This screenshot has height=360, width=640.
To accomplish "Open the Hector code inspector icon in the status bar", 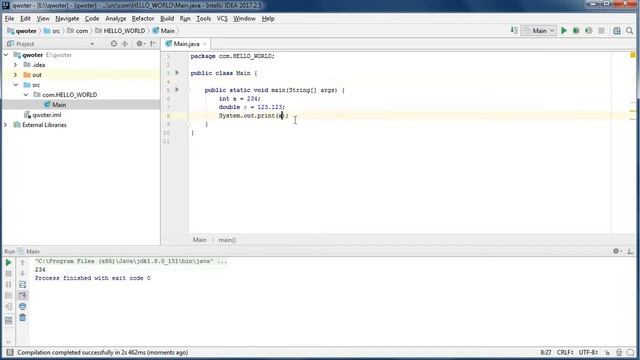I will (x=619, y=352).
